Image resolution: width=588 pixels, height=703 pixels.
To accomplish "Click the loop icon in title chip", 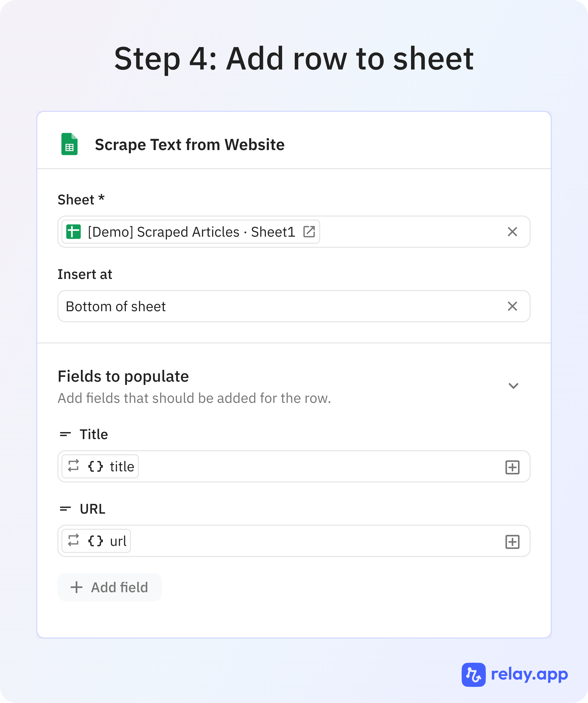I will [x=73, y=466].
